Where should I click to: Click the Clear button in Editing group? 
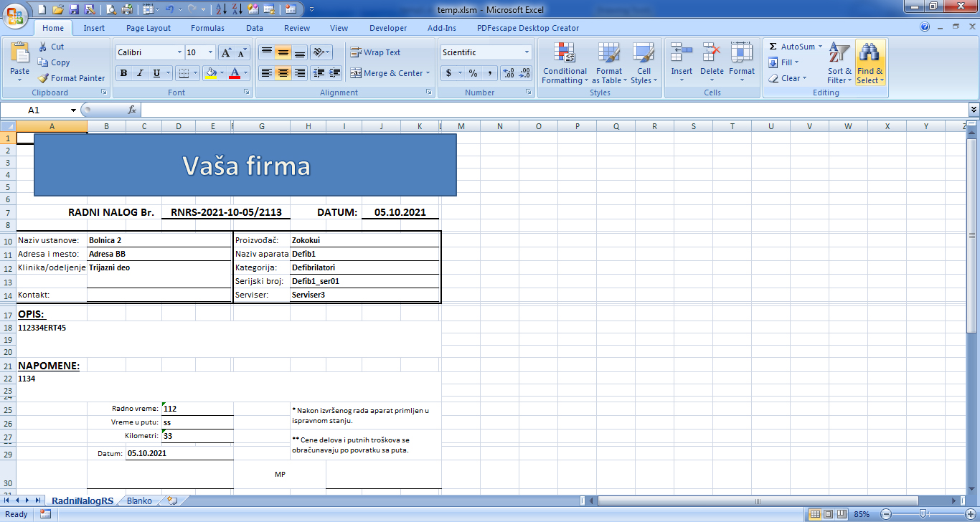[788, 78]
